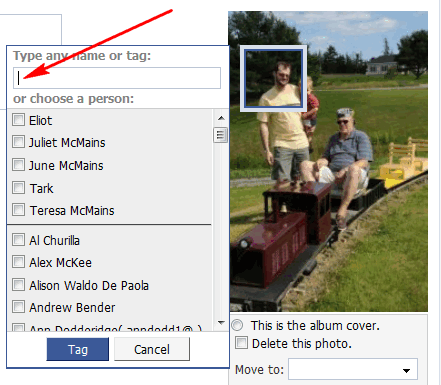Image resolution: width=441 pixels, height=385 pixels.
Task: Click the Cancel button
Action: (x=152, y=349)
